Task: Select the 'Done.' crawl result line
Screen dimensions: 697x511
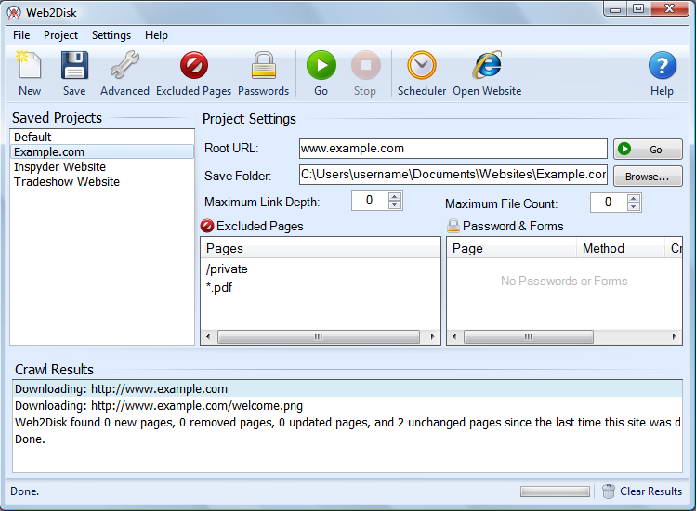Action: (x=347, y=439)
